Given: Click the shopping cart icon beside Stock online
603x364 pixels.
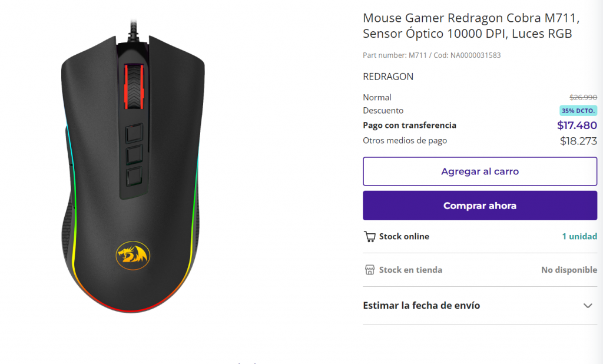Looking at the screenshot, I should point(370,236).
